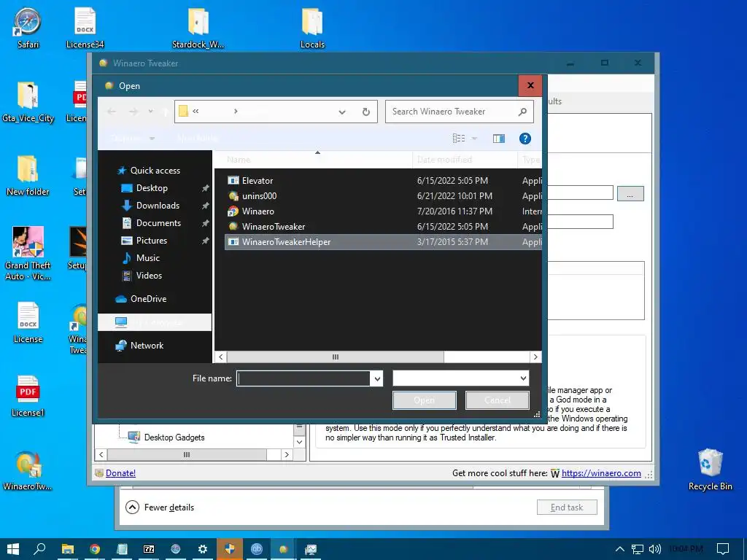This screenshot has height=560, width=747.
Task: Open 7-Zip from the taskbar
Action: 149,549
